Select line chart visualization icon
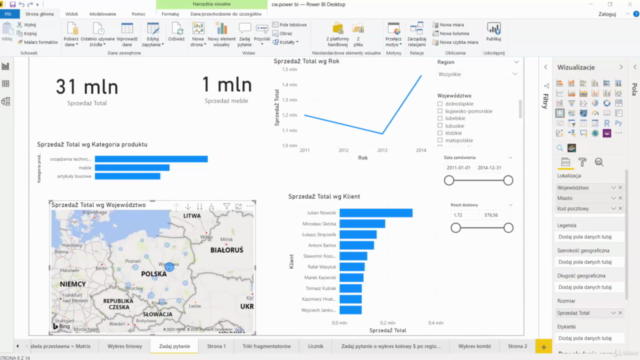640x360 pixels. click(x=560, y=93)
